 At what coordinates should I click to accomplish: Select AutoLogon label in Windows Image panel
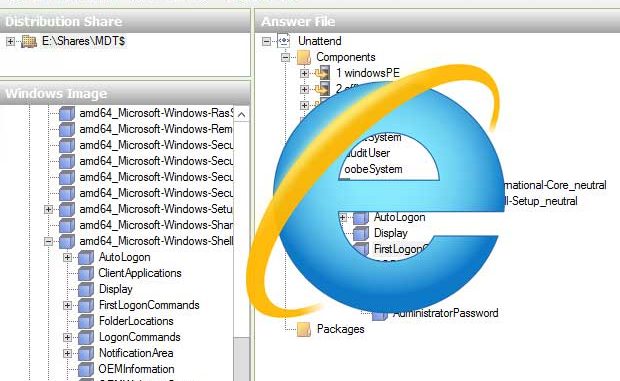125,257
